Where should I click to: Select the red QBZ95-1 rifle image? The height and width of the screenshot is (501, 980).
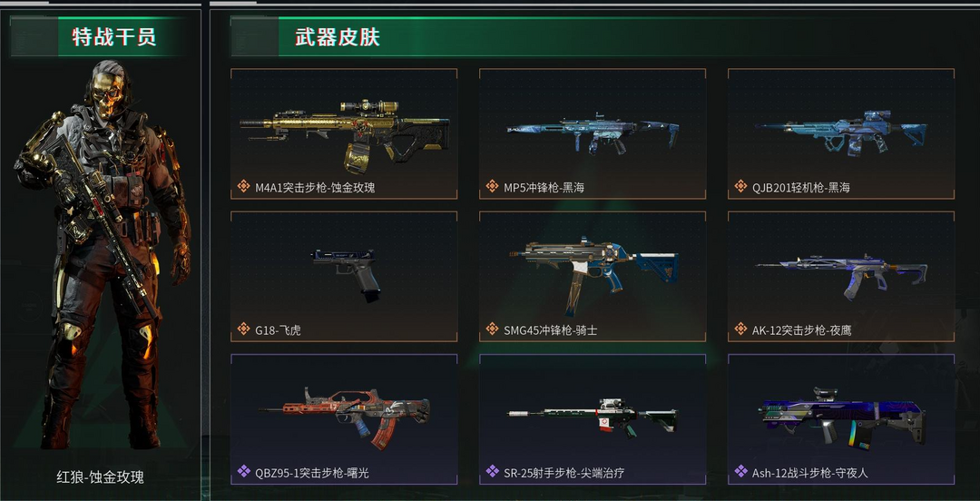[345, 417]
